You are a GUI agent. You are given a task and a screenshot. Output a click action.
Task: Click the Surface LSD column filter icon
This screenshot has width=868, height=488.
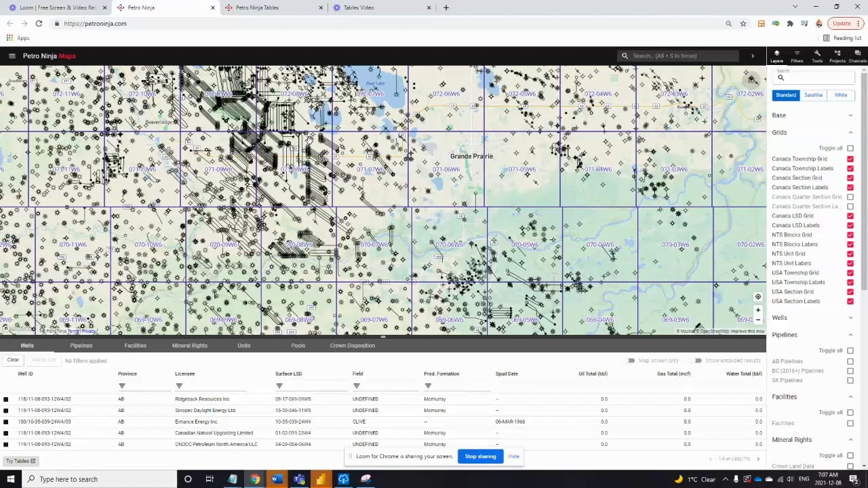279,386
